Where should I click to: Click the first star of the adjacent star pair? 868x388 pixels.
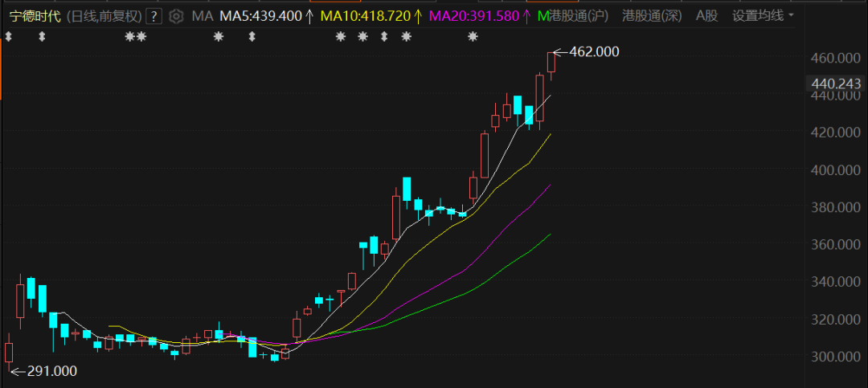point(130,36)
